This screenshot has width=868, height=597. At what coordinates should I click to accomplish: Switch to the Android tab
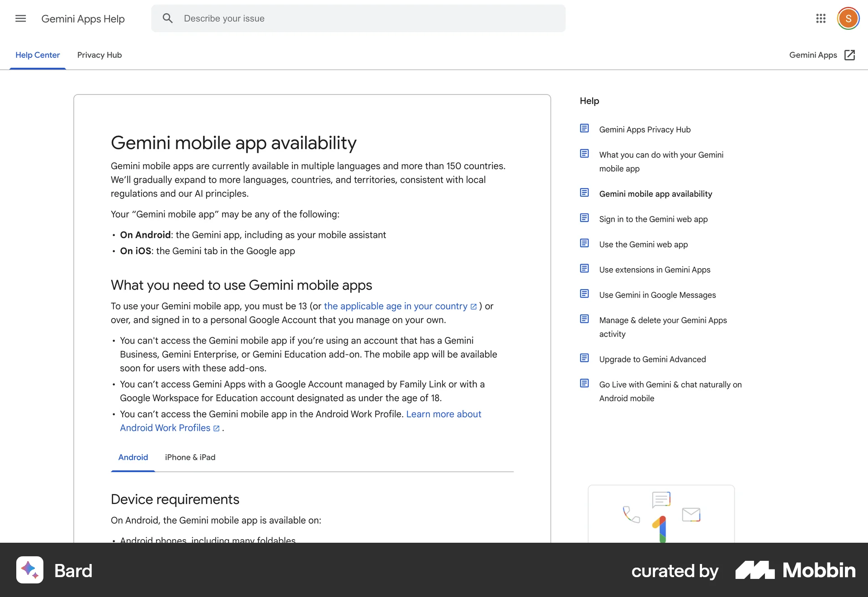click(133, 457)
